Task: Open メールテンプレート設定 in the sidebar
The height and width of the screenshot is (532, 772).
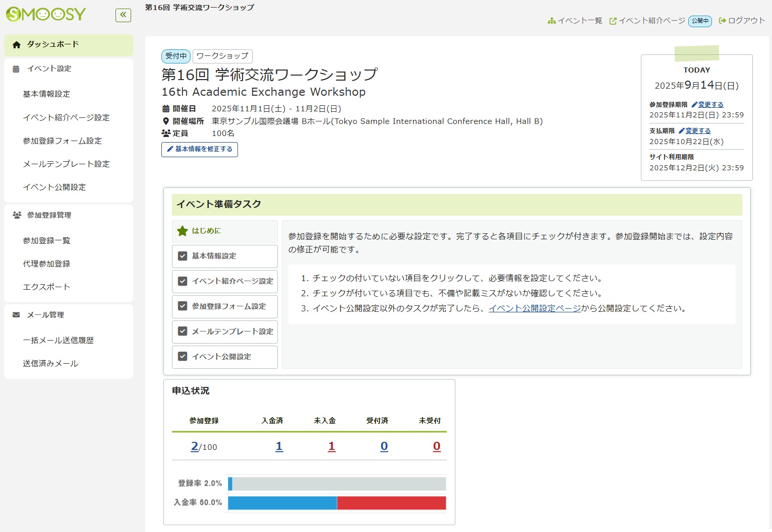Action: pos(66,164)
